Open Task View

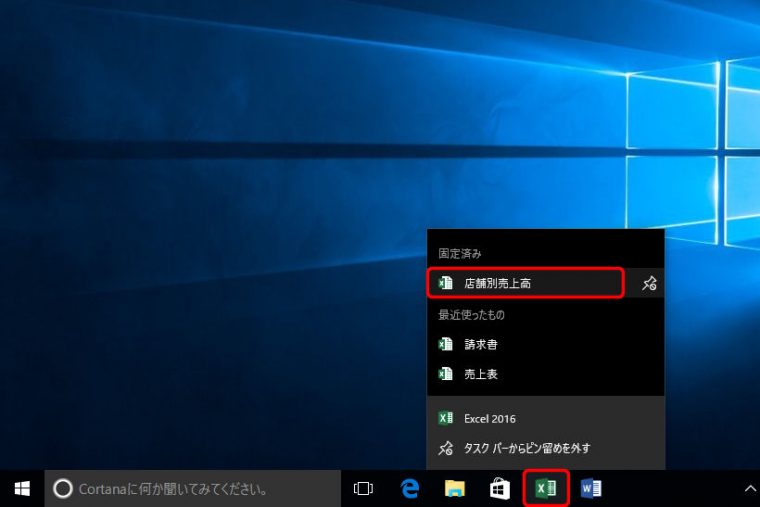click(364, 488)
